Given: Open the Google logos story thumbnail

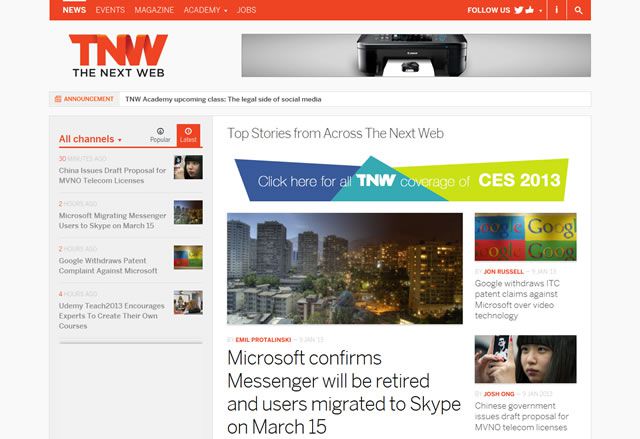Looking at the screenshot, I should [x=525, y=237].
